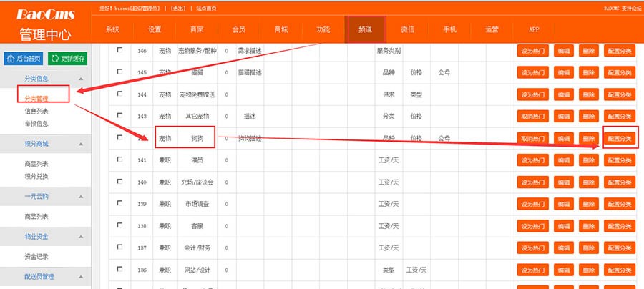Click the 更新缓存 refresh icon button
This screenshot has height=289, width=644.
click(x=68, y=58)
